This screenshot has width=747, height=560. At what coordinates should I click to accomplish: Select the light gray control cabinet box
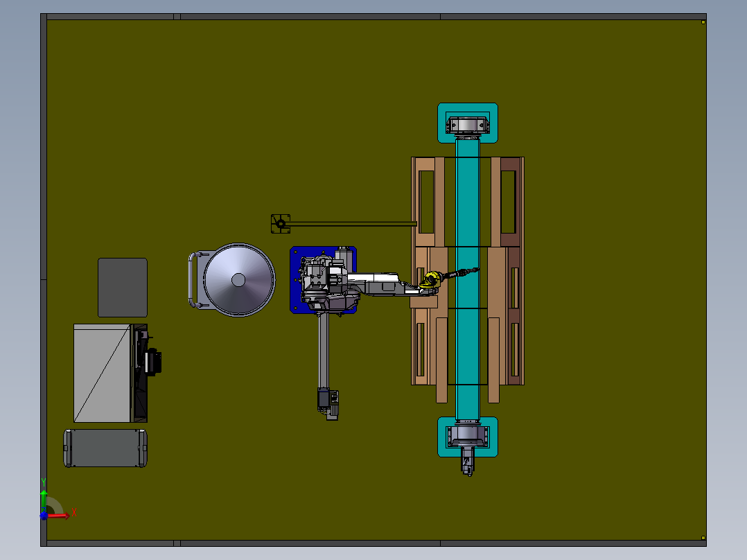[102, 373]
